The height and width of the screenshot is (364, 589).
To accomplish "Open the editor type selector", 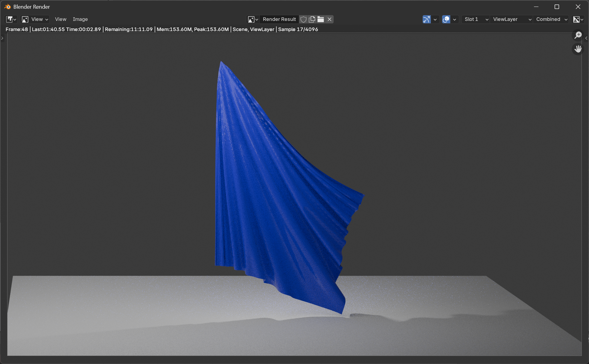I will point(11,19).
